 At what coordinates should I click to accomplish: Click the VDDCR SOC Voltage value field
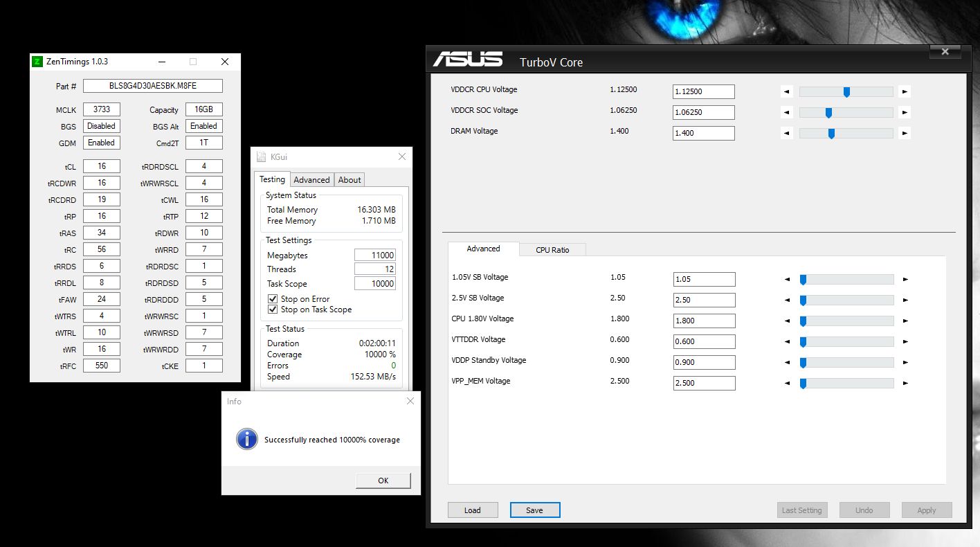click(704, 112)
